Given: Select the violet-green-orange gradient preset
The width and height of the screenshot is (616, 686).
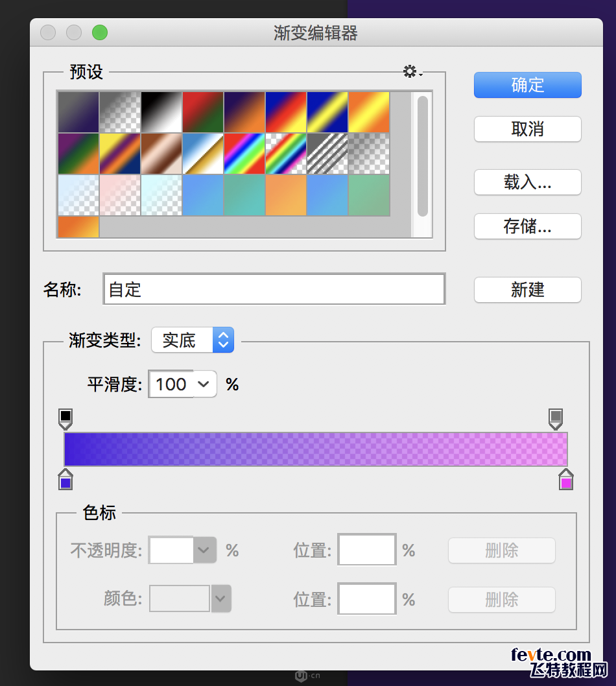Looking at the screenshot, I should [78, 154].
